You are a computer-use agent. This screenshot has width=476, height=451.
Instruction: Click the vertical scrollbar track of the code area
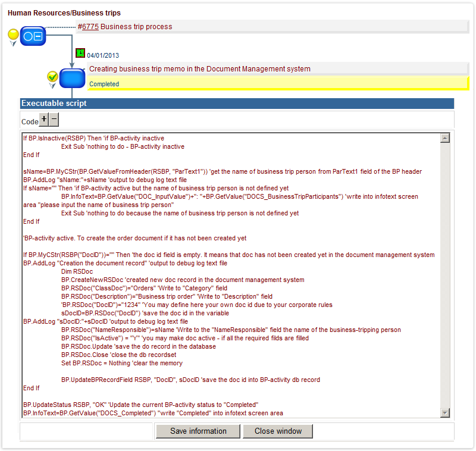444,275
